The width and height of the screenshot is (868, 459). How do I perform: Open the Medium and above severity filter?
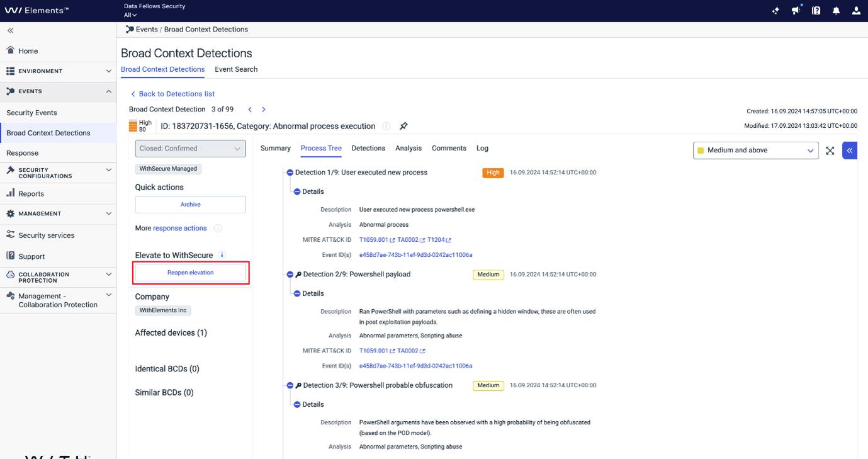(x=755, y=150)
